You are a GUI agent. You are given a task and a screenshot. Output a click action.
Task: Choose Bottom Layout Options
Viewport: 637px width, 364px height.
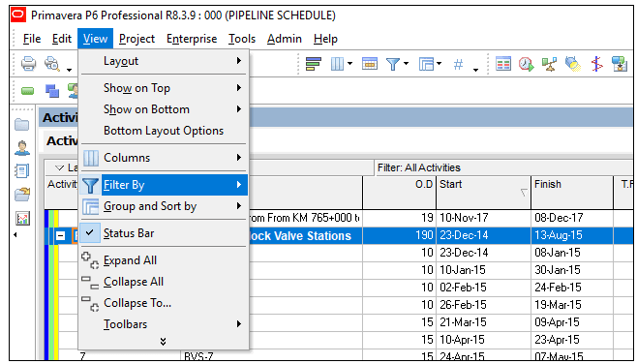[164, 131]
